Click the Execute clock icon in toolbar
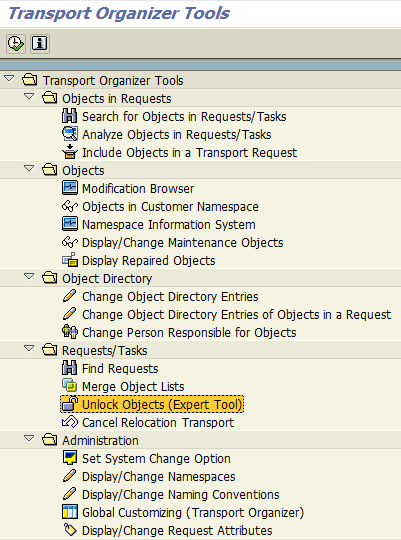The width and height of the screenshot is (401, 540). 16,44
